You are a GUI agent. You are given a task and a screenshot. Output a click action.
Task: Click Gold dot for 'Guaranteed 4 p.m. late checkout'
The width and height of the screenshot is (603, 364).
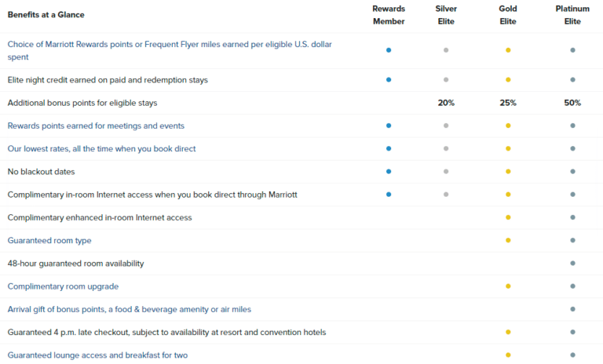click(x=508, y=332)
